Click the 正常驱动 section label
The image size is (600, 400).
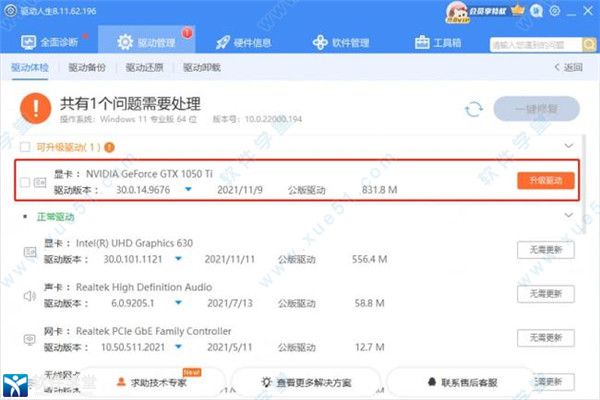pyautogui.click(x=55, y=217)
